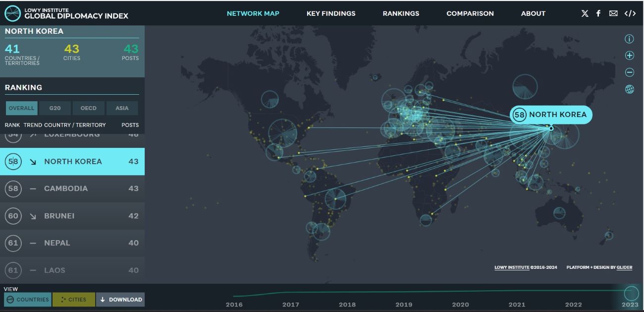Jump to 2016 on the timeline
The height and width of the screenshot is (312, 644).
coord(234,305)
